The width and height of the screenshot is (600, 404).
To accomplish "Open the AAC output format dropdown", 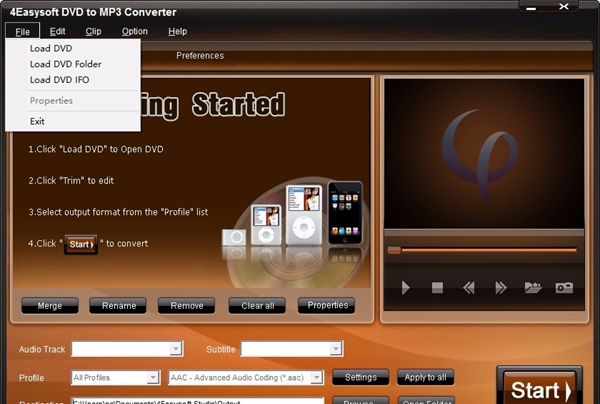I will 316,378.
